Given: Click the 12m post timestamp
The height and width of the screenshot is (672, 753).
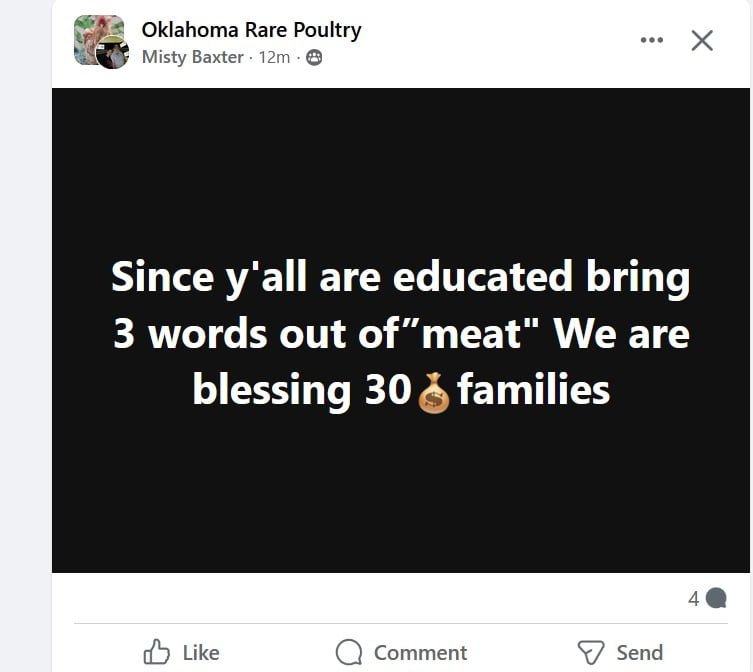Looking at the screenshot, I should click(274, 57).
